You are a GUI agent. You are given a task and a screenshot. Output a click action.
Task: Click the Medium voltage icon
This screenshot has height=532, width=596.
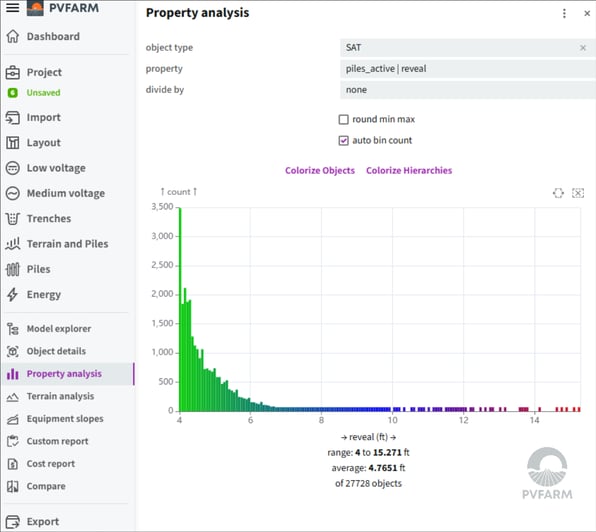[x=13, y=193]
